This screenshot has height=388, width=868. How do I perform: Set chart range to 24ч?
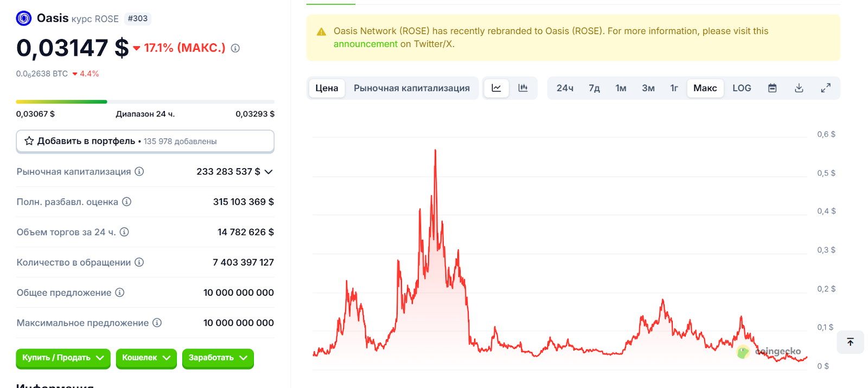(x=565, y=88)
